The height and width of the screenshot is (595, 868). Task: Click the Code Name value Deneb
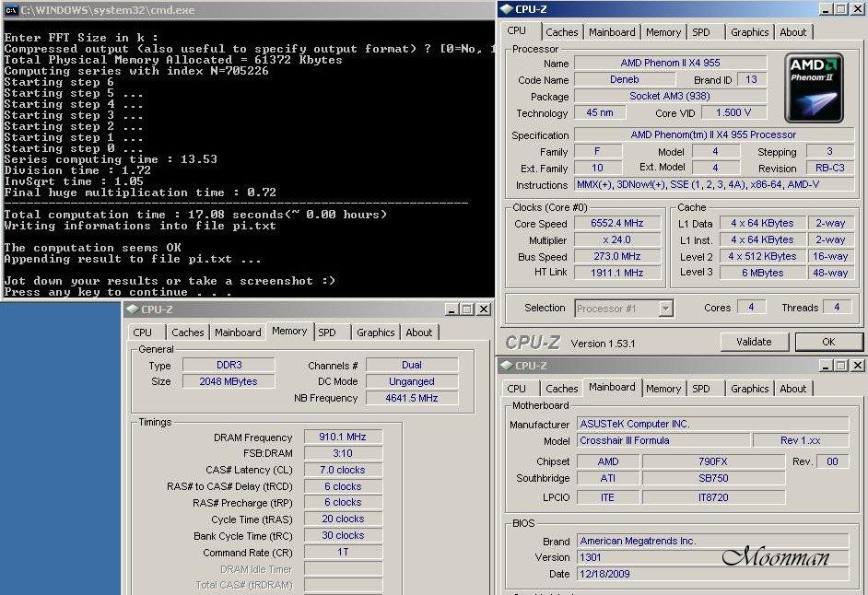(x=625, y=80)
